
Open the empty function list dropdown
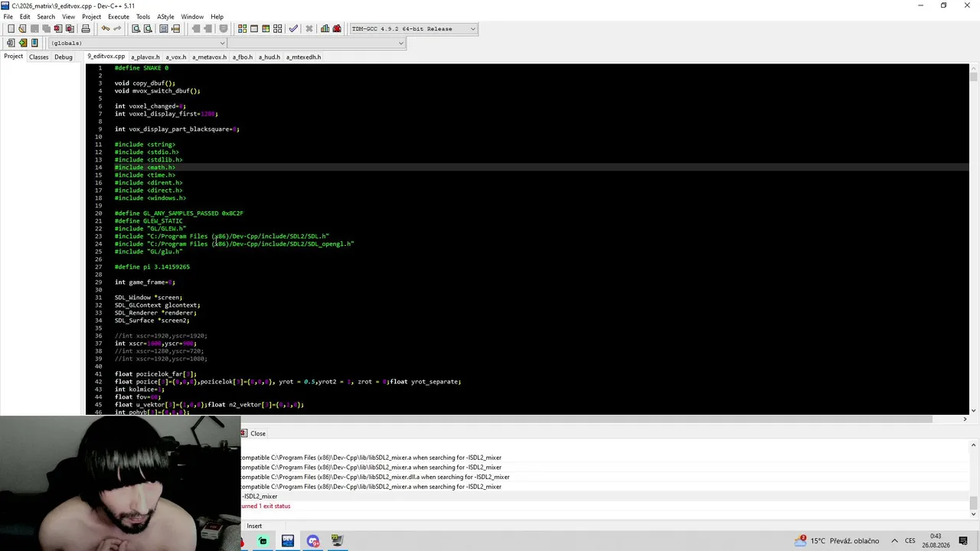coord(316,43)
